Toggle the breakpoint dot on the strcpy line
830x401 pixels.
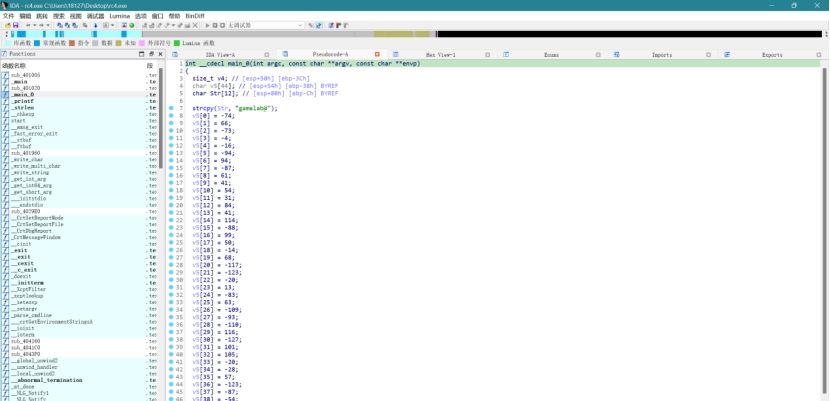(x=172, y=107)
